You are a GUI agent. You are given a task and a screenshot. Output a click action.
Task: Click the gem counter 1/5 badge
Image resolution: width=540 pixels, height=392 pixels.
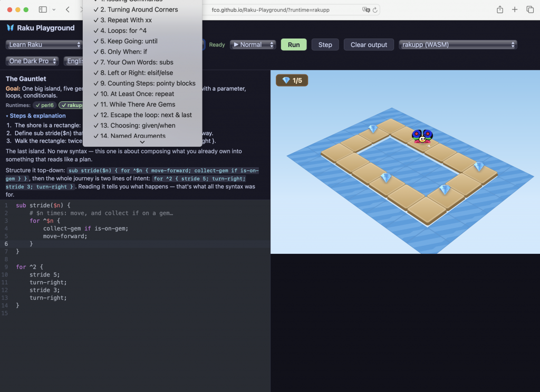pos(292,80)
